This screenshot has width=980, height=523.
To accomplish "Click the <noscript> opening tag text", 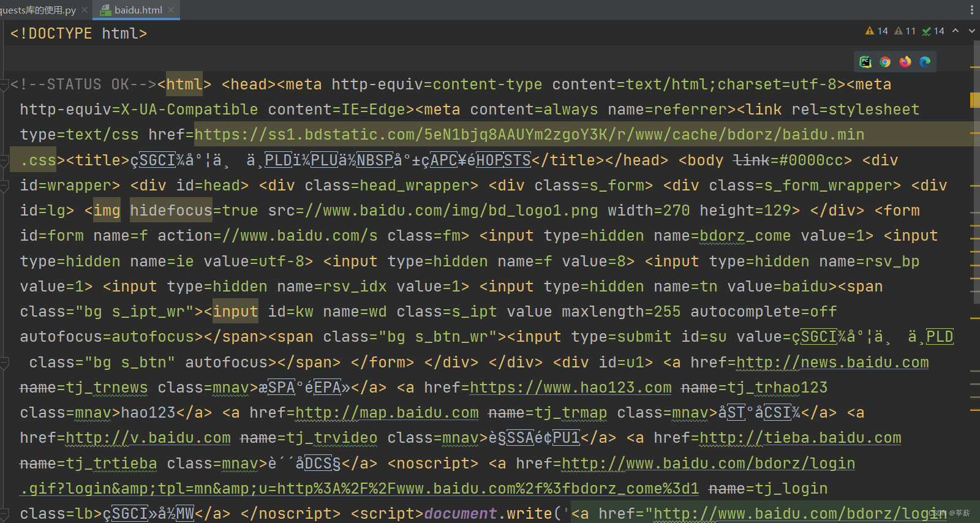I will pyautogui.click(x=433, y=464).
